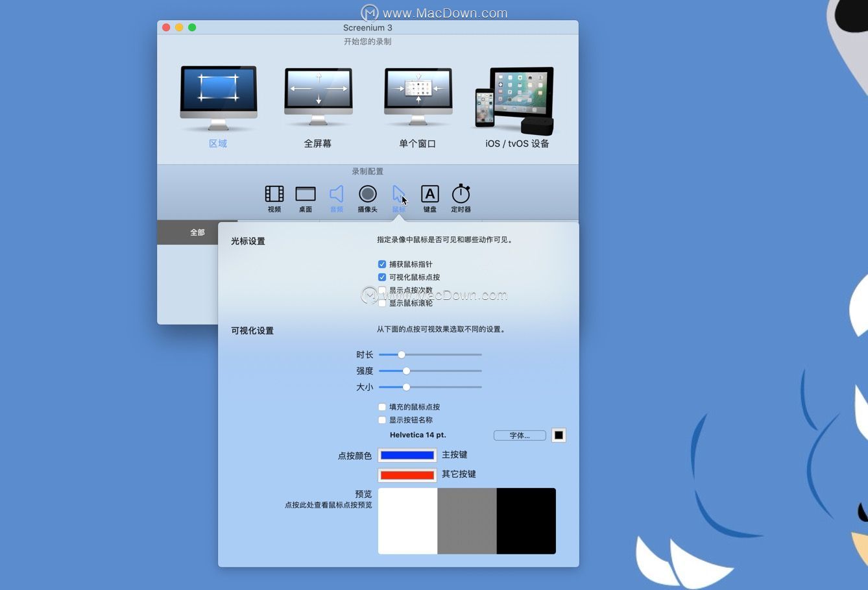868x590 pixels.
Task: Select the 区域 area recording mode icon
Action: 219,99
